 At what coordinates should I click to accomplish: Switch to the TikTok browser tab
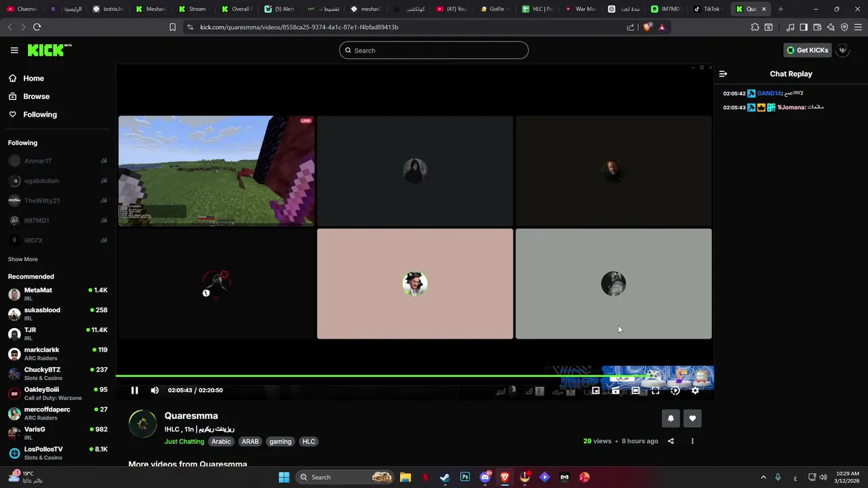[707, 9]
